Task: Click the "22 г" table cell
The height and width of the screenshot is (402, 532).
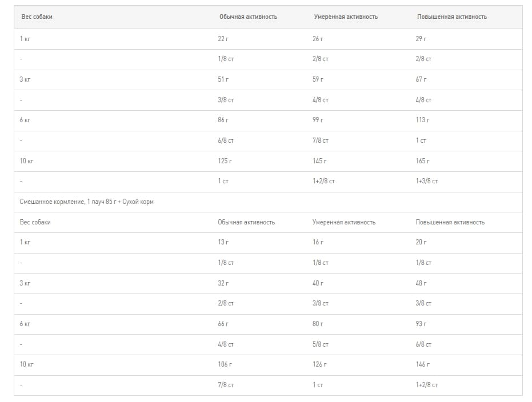Action: [223, 38]
